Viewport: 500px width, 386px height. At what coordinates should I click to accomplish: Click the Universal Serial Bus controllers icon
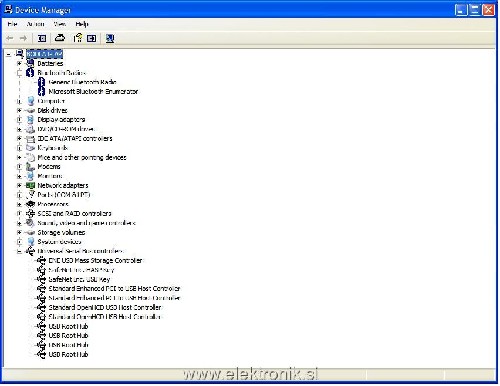30,251
